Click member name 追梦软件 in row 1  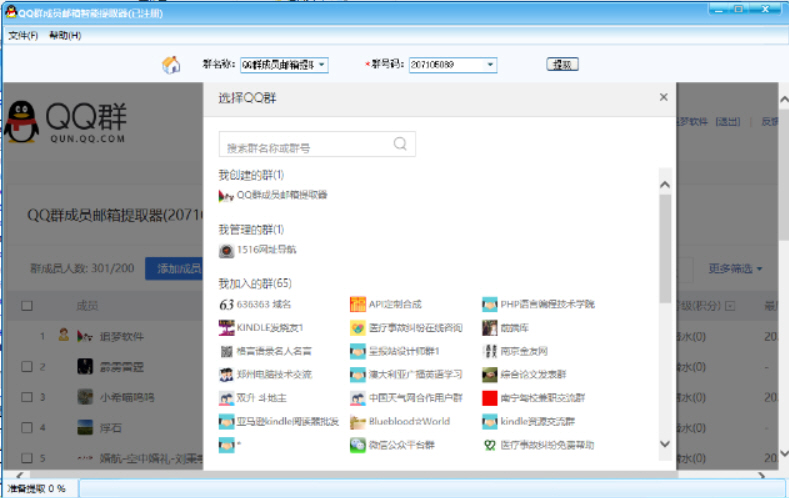(x=121, y=336)
